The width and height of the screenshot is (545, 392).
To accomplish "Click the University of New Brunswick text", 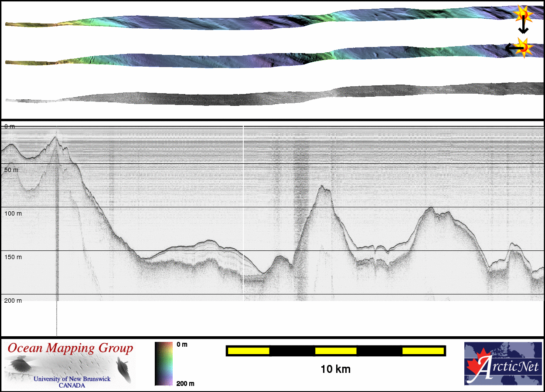I will point(72,379).
